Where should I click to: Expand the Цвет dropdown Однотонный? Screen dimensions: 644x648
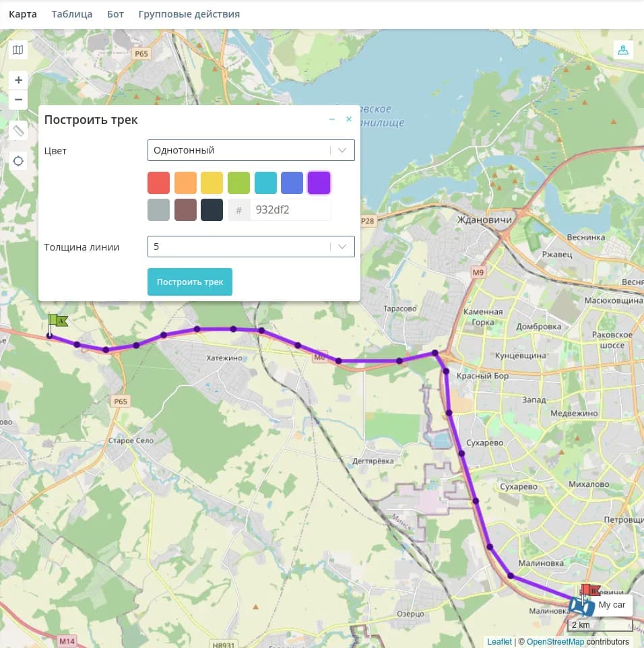point(251,150)
